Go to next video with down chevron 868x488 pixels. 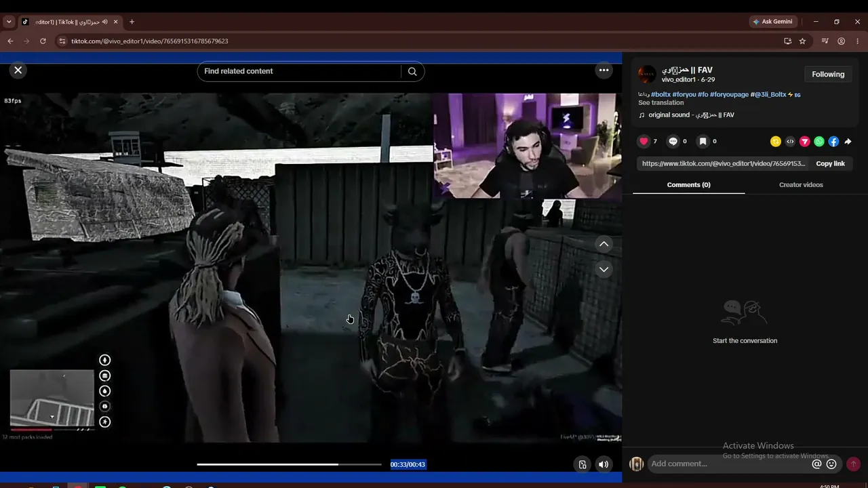click(604, 269)
